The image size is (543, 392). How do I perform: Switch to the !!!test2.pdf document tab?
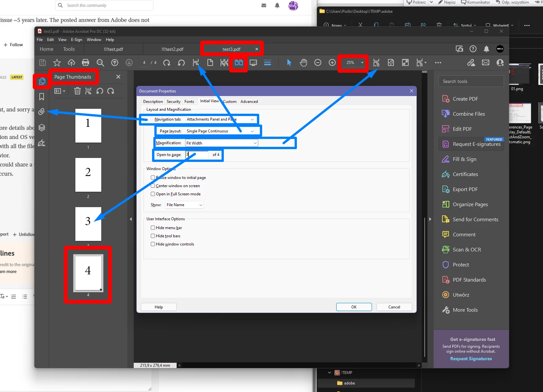tap(172, 49)
